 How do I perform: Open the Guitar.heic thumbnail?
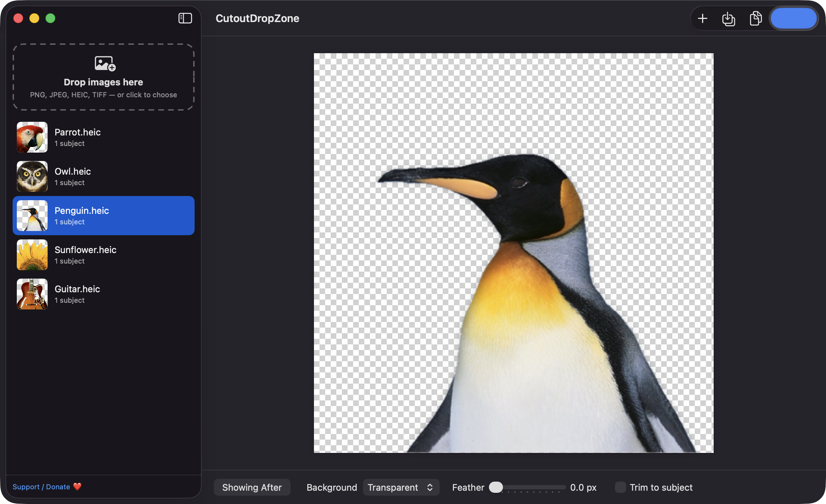[32, 294]
